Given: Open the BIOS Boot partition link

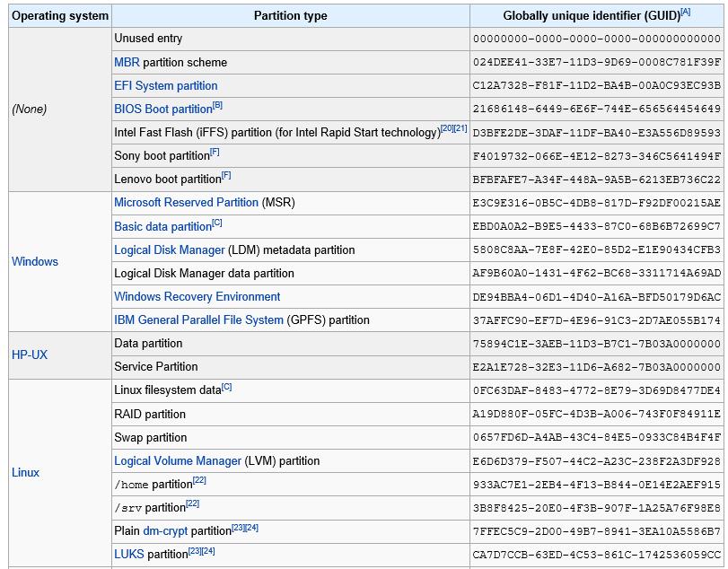Looking at the screenshot, I should tap(163, 109).
